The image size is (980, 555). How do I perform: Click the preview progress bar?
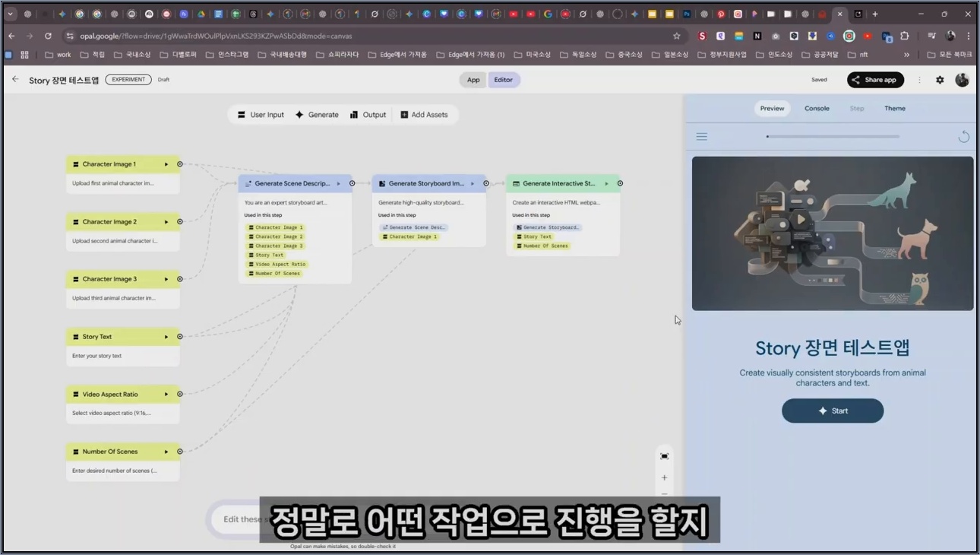pyautogui.click(x=833, y=137)
